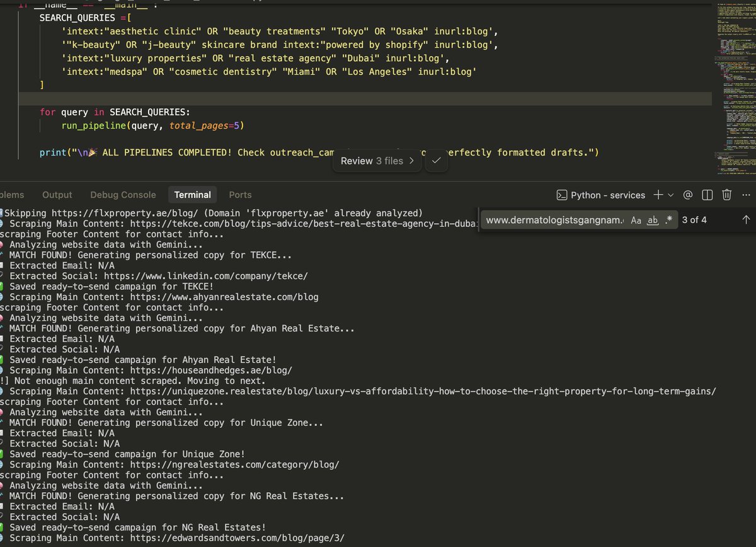Switch to the Output tab
Image resolution: width=756 pixels, height=547 pixels.
tap(57, 195)
